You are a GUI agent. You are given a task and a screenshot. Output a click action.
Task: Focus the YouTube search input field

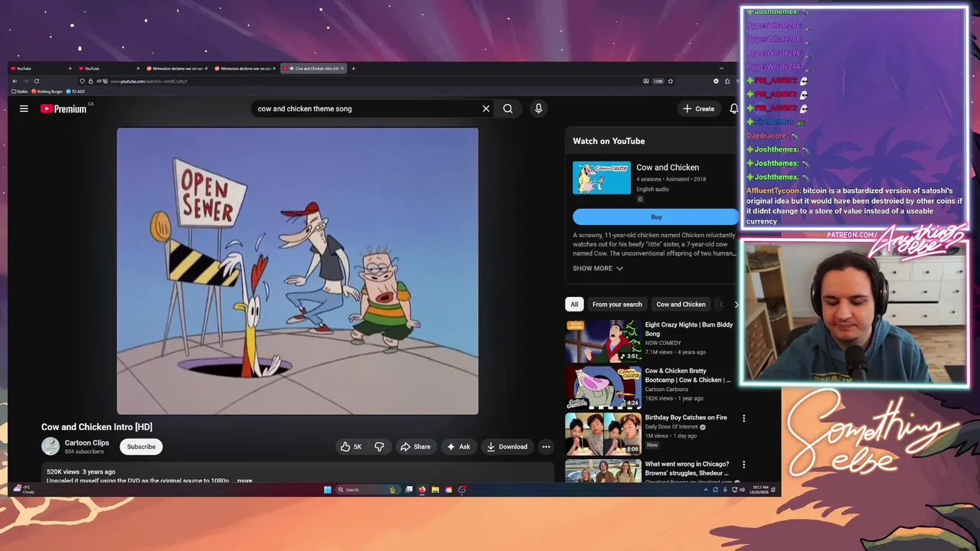(x=366, y=109)
